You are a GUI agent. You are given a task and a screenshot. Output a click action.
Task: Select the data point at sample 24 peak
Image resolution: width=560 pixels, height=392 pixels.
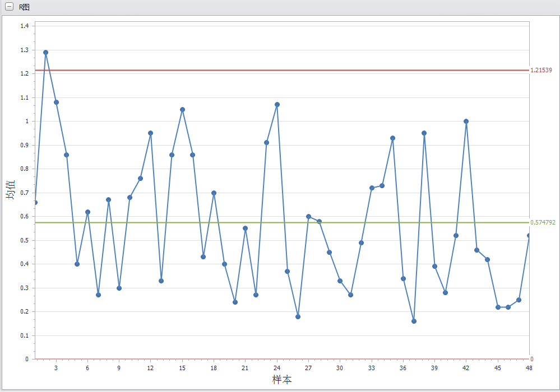[x=277, y=105]
